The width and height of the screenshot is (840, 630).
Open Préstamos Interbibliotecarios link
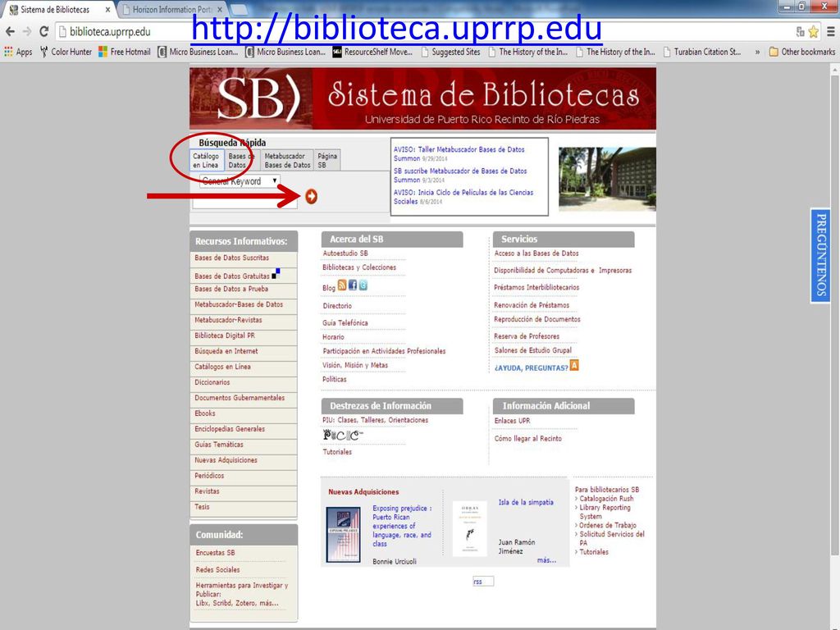point(536,287)
